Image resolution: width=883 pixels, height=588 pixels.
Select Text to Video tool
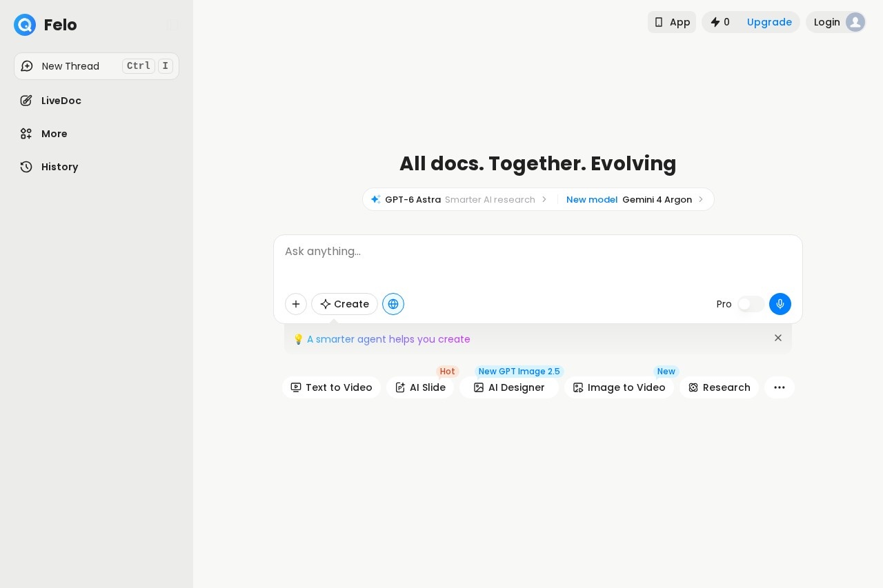click(331, 387)
